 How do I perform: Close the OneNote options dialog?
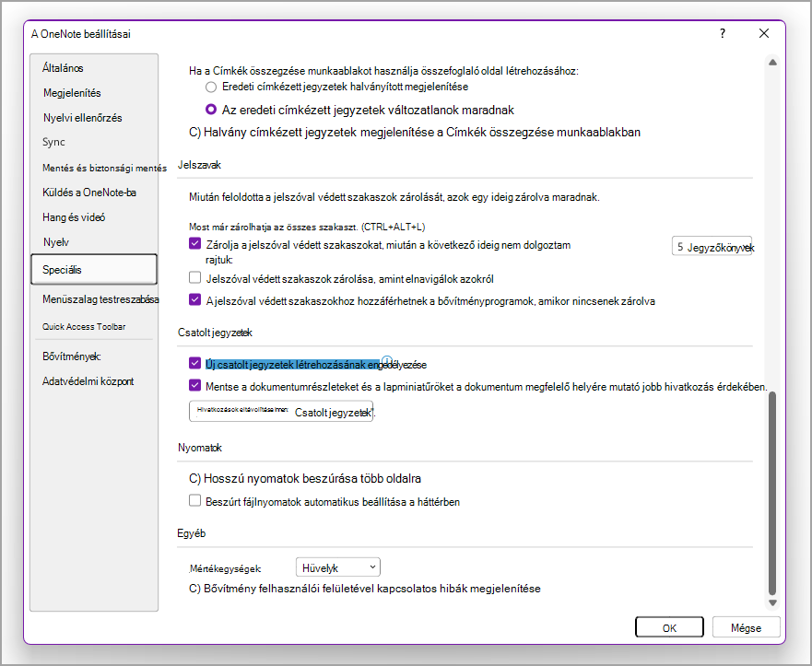click(x=764, y=34)
